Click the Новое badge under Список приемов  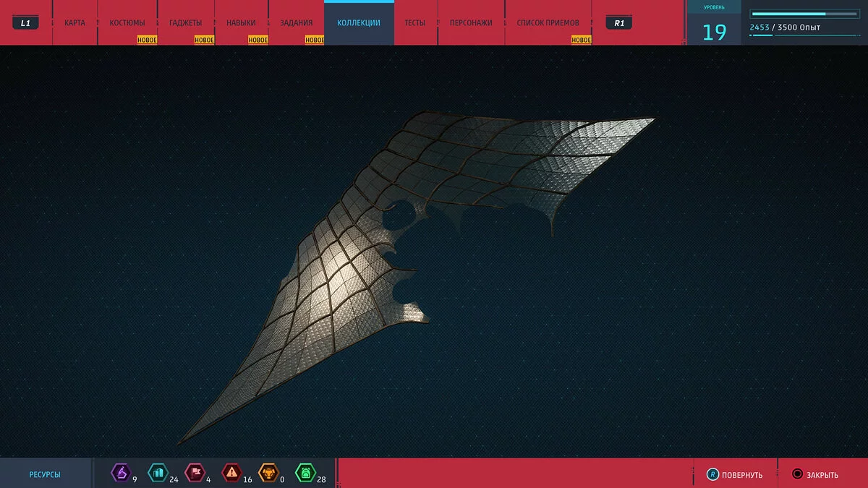tap(582, 40)
